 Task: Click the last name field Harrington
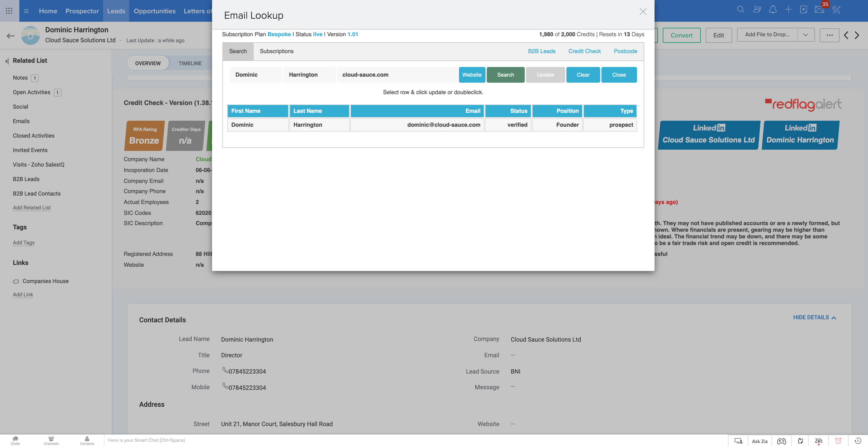(309, 75)
